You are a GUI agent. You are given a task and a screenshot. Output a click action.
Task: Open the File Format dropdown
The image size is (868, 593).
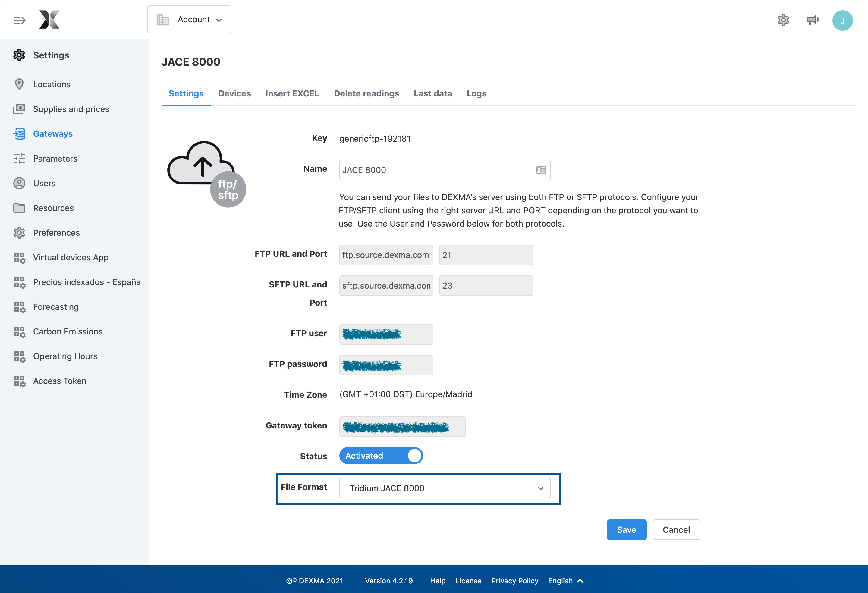pos(445,488)
